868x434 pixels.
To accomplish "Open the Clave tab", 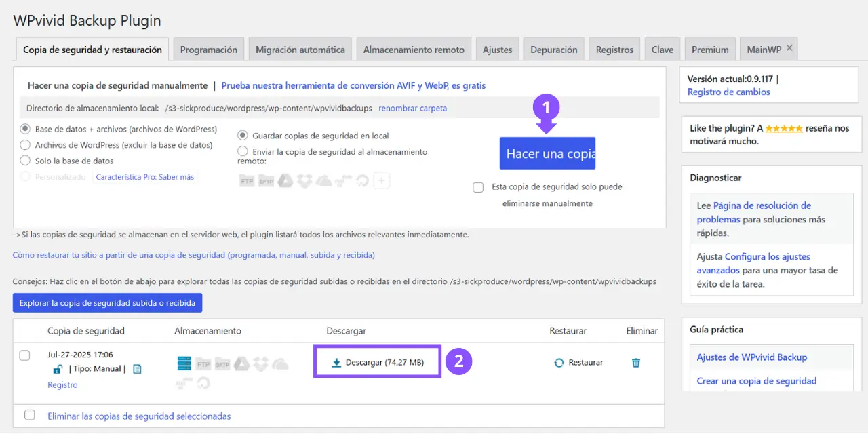I will pyautogui.click(x=663, y=50).
